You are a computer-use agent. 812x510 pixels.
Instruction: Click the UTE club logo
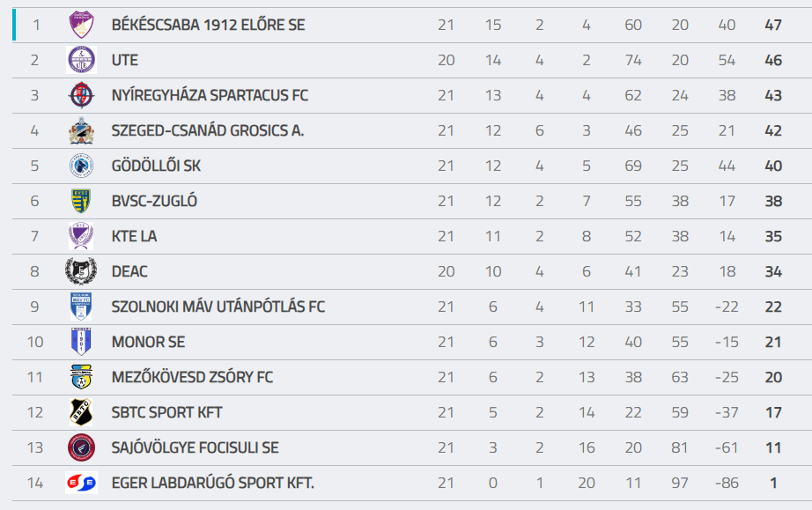point(81,60)
